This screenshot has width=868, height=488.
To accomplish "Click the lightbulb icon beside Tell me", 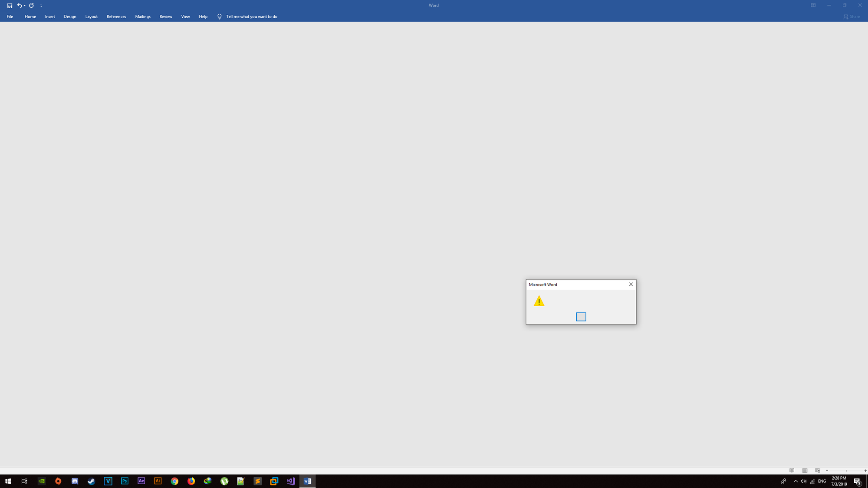I will 219,16.
